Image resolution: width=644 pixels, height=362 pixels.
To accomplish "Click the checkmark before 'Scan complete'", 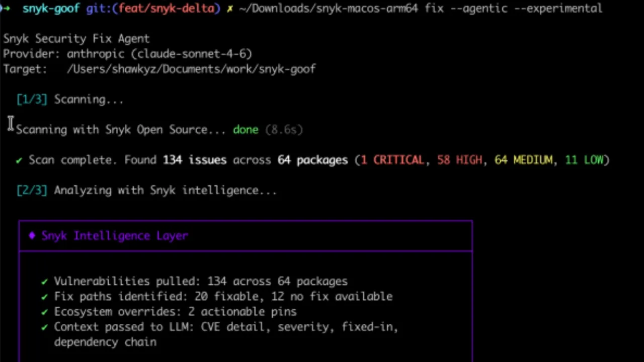I will [x=19, y=160].
